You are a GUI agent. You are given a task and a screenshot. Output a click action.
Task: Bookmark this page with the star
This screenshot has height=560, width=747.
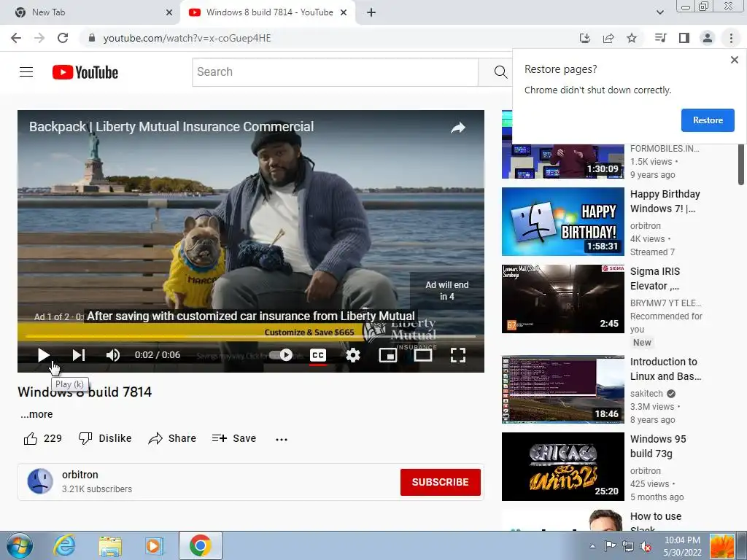(x=632, y=38)
